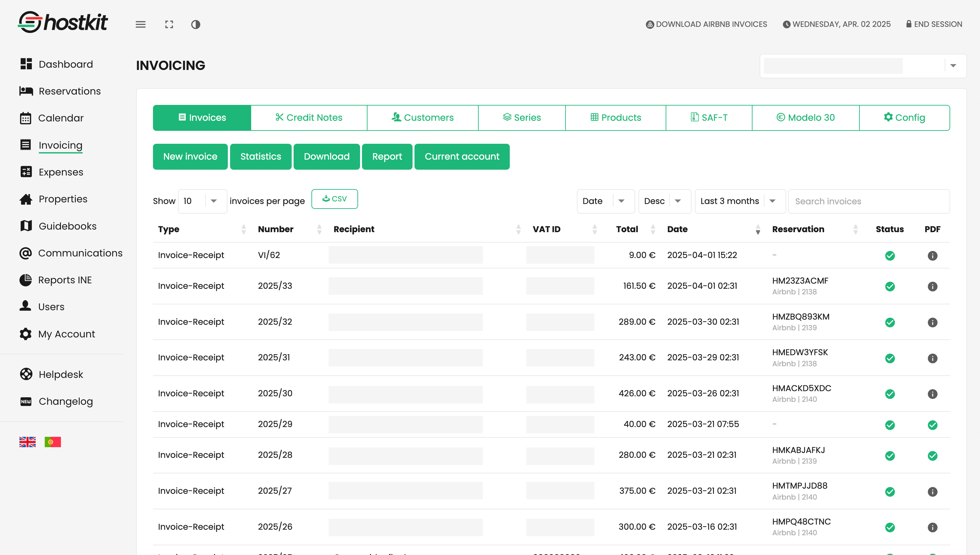980x555 pixels.
Task: Switch to SAF-T tab
Action: (709, 118)
